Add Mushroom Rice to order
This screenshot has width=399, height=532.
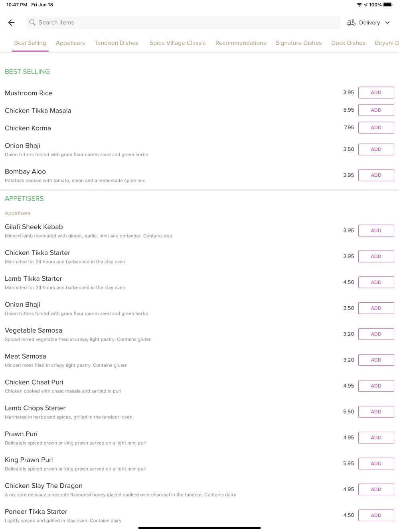click(x=376, y=93)
